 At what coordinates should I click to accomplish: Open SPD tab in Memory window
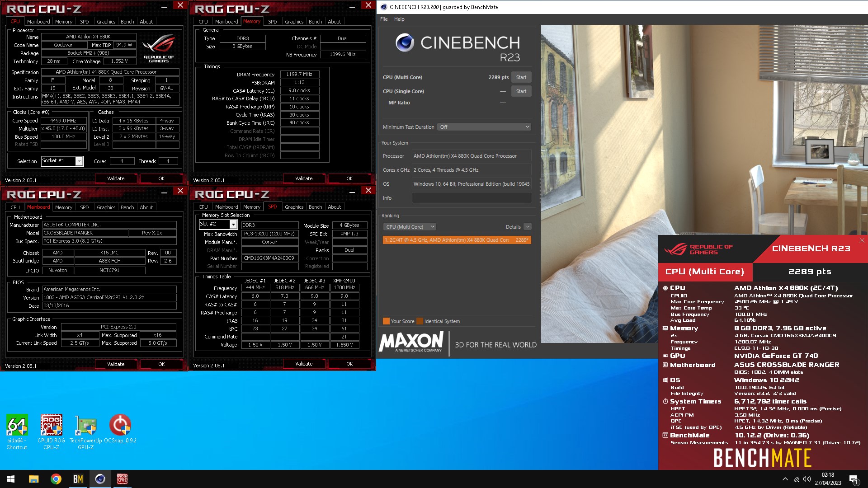(272, 22)
